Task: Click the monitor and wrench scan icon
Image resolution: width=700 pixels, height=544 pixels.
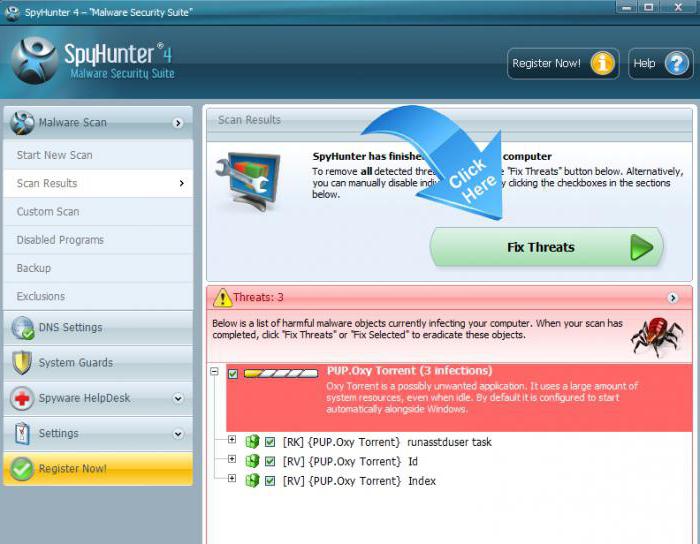Action: [248, 182]
